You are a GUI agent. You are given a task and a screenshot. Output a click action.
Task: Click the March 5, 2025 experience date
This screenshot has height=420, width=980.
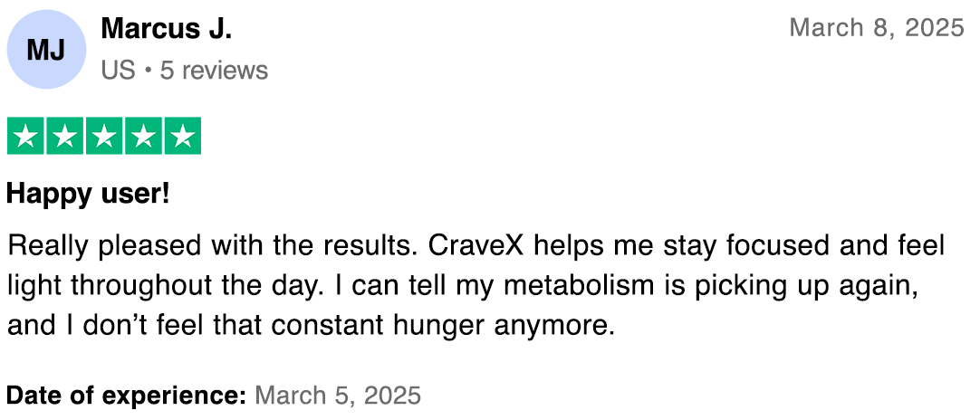coord(338,396)
